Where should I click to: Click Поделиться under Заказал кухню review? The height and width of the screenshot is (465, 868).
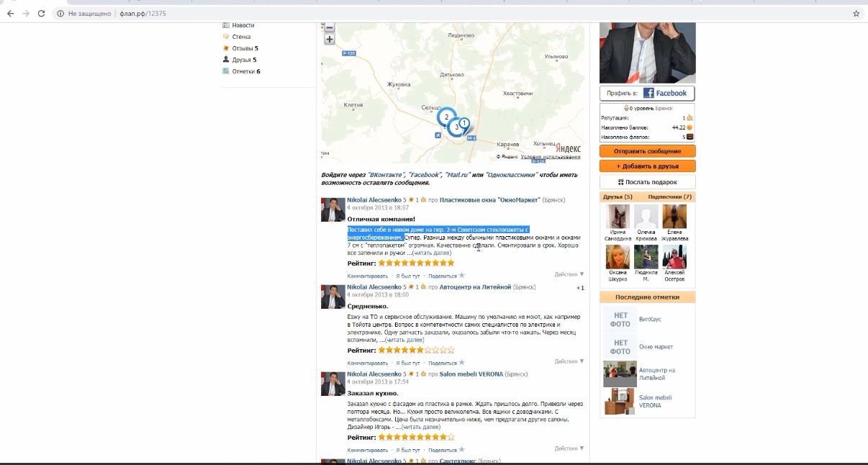[x=443, y=450]
